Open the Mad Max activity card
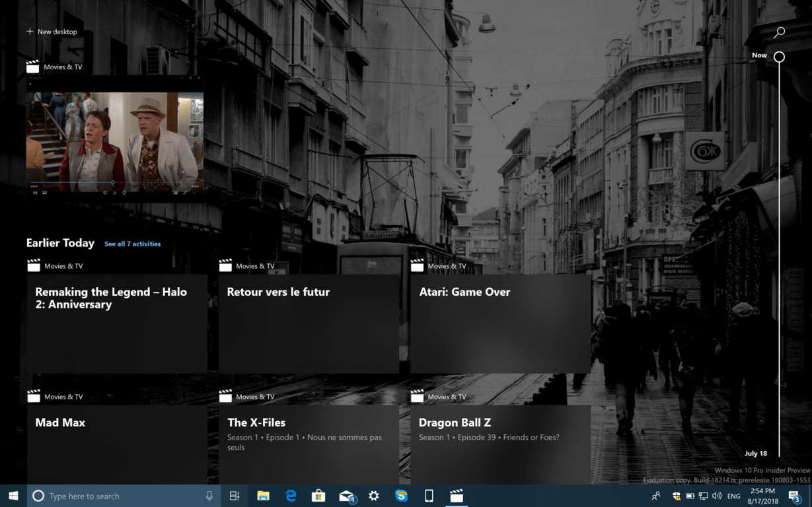Viewport: 812px width, 507px height. [117, 445]
